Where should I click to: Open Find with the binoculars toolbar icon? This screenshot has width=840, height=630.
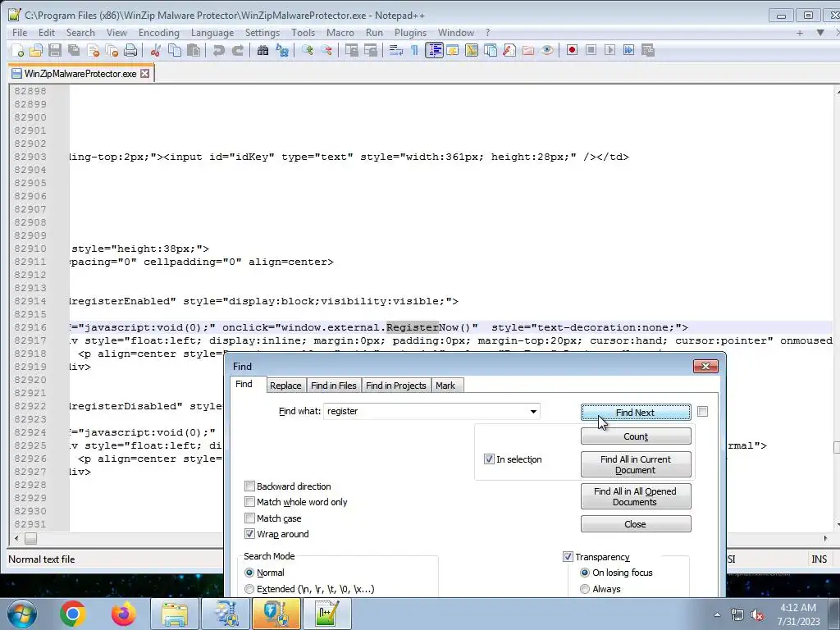coord(262,50)
